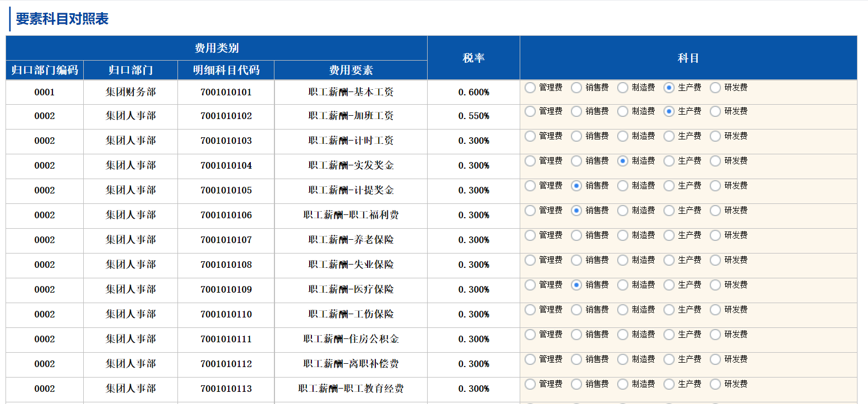868x404 pixels.
Task: Click the 职工薪酬-住房公积金 expense element cell
Action: click(x=351, y=339)
